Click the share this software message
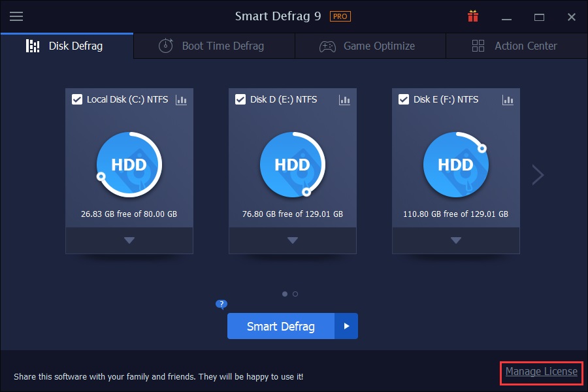The width and height of the screenshot is (588, 392). click(159, 376)
